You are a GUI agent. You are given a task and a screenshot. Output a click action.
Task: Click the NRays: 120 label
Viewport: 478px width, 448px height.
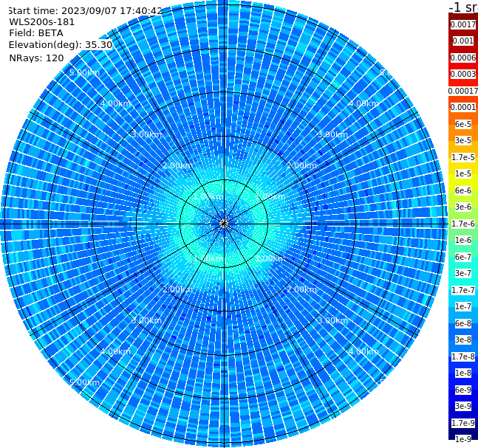point(36,58)
